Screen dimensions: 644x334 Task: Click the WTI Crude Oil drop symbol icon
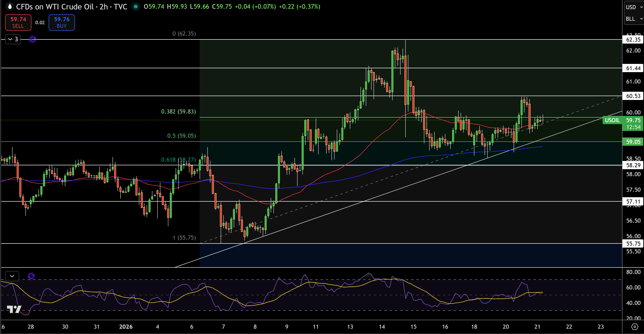click(10, 7)
